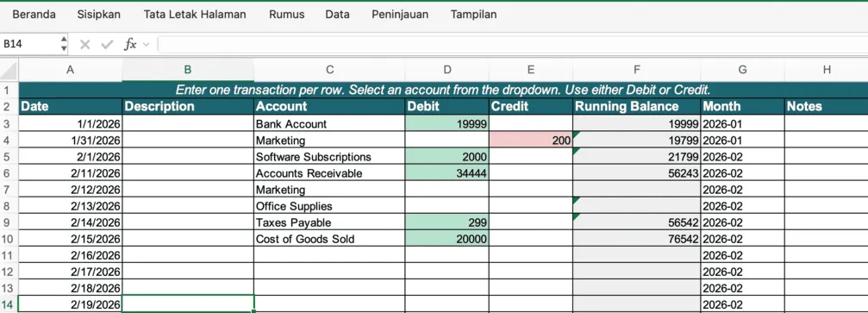
Task: Select the Office Supplies cell
Action: tap(329, 205)
